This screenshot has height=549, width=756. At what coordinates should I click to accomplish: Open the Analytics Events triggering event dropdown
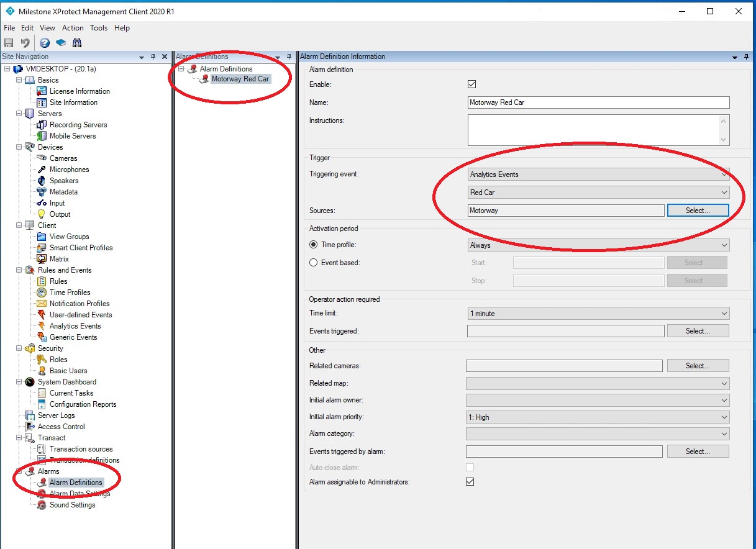598,175
